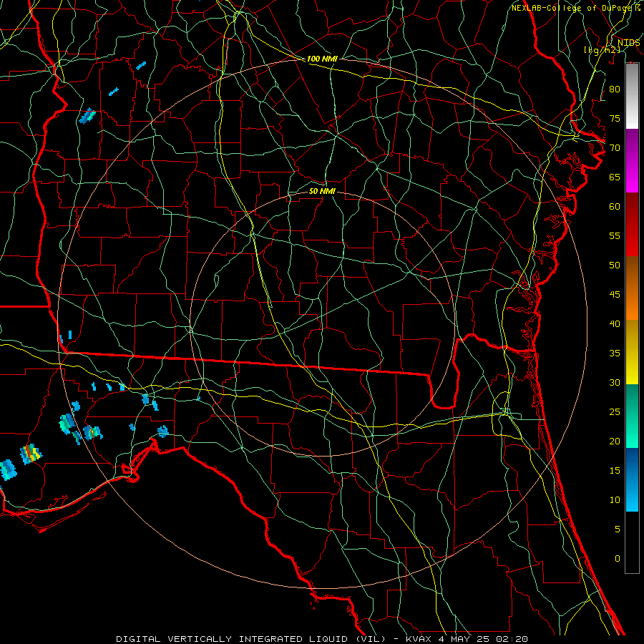Click the 100 NMI range ring label
This screenshot has width=644, height=644.
click(x=322, y=59)
